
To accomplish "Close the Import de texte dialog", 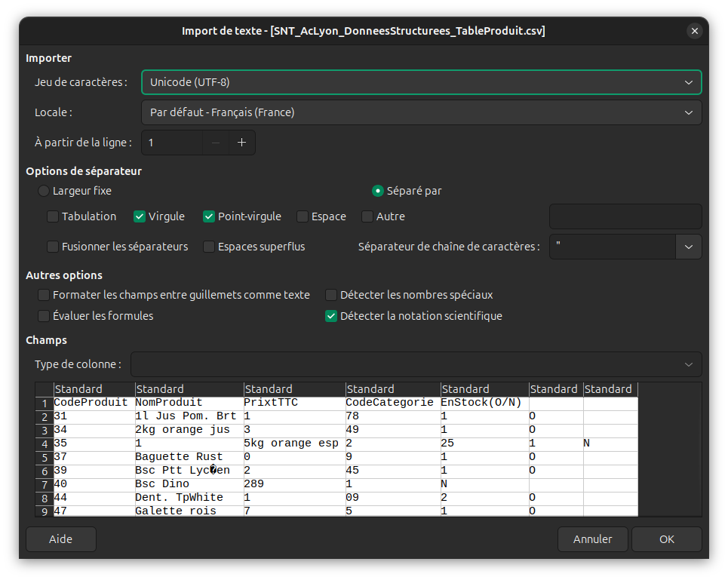I will [x=694, y=31].
